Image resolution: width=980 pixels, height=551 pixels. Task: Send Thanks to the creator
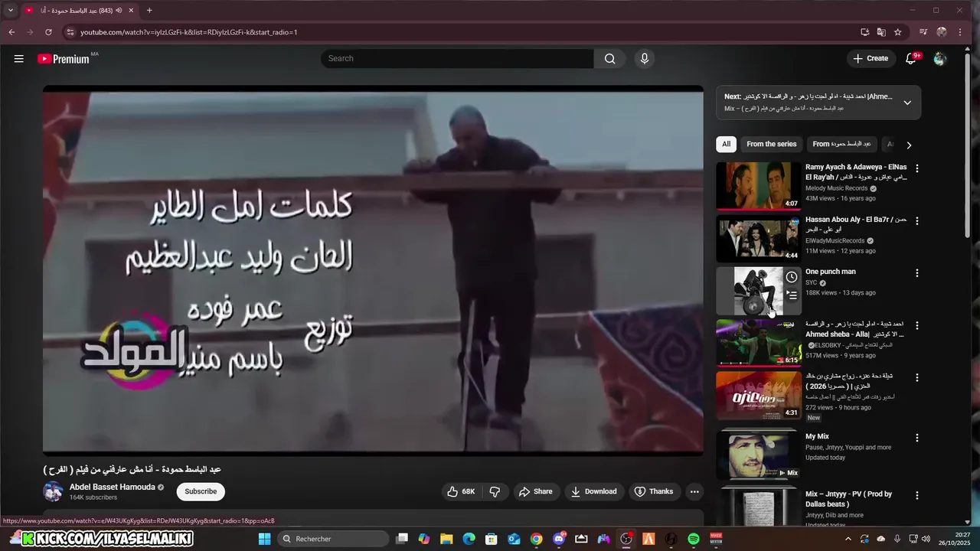(x=654, y=491)
